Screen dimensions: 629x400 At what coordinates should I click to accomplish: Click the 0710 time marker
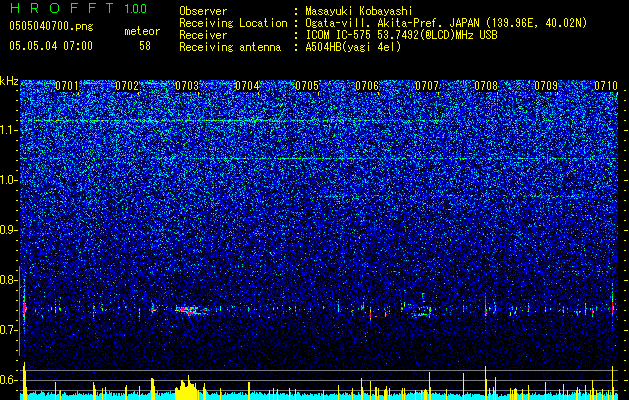tap(606, 86)
